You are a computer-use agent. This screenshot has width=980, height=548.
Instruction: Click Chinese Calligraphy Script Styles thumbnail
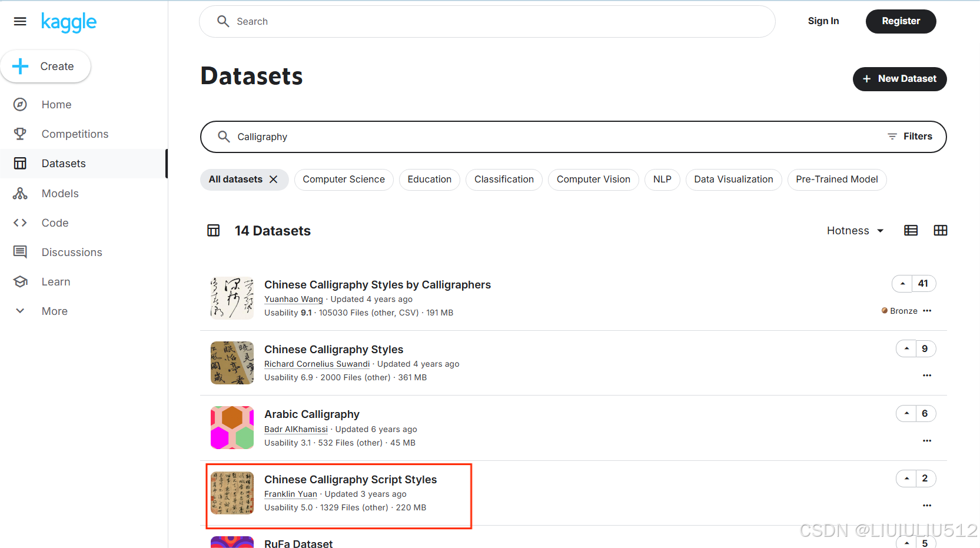pos(232,493)
